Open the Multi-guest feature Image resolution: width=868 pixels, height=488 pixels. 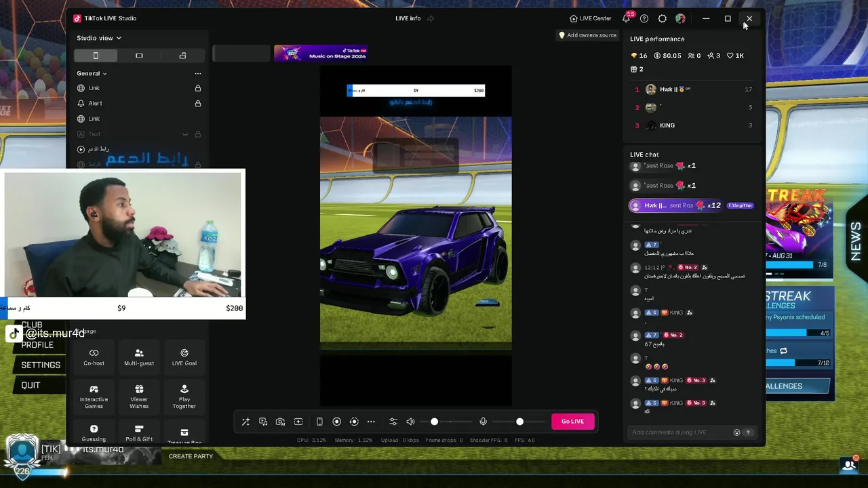(x=139, y=357)
